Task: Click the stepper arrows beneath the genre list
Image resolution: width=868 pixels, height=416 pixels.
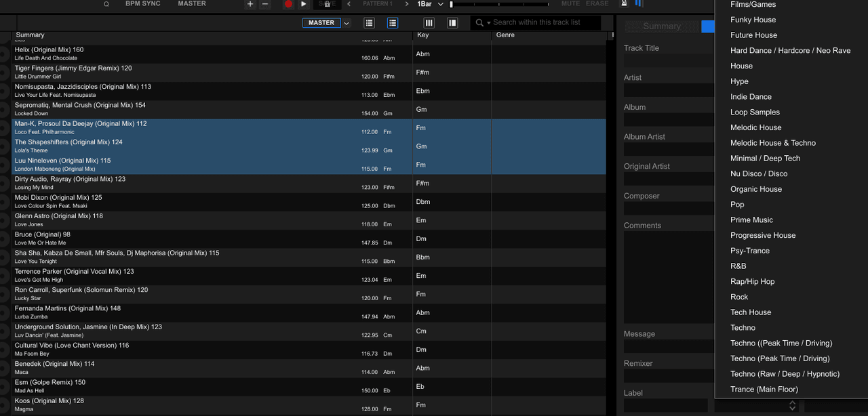Action: (x=792, y=406)
